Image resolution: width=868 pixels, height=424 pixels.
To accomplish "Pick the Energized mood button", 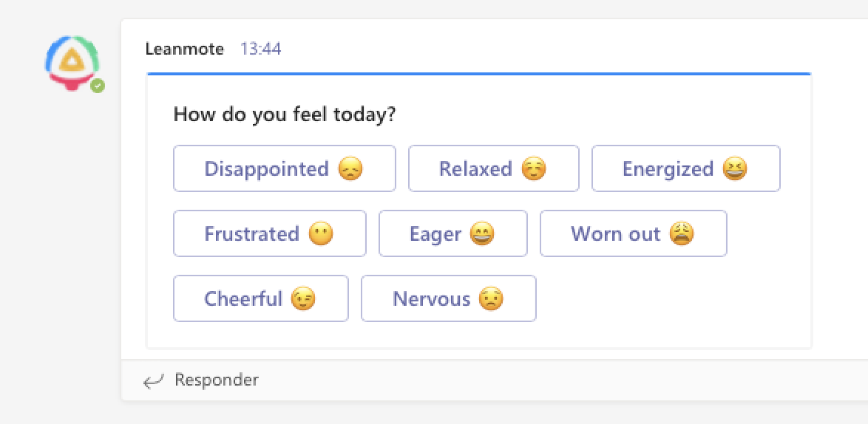I will [x=685, y=169].
